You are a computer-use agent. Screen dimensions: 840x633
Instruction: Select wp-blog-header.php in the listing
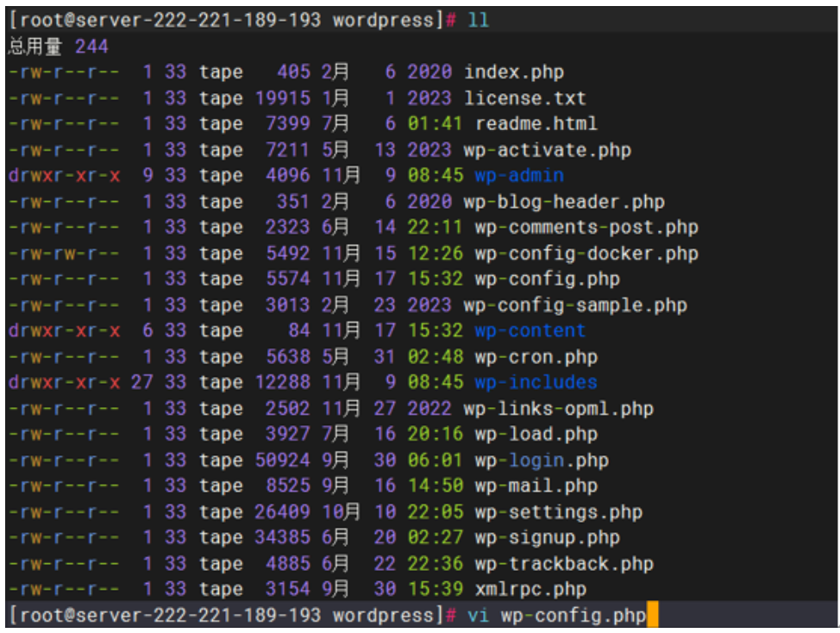(563, 202)
